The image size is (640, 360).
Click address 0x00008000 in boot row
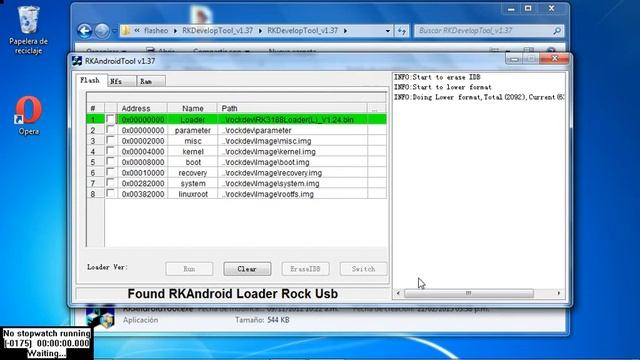pyautogui.click(x=142, y=162)
